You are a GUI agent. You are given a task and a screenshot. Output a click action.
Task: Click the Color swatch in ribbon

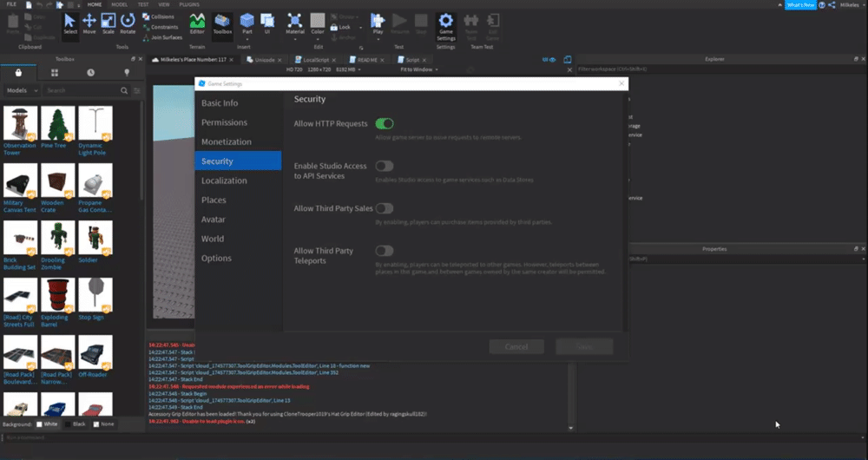pos(317,21)
